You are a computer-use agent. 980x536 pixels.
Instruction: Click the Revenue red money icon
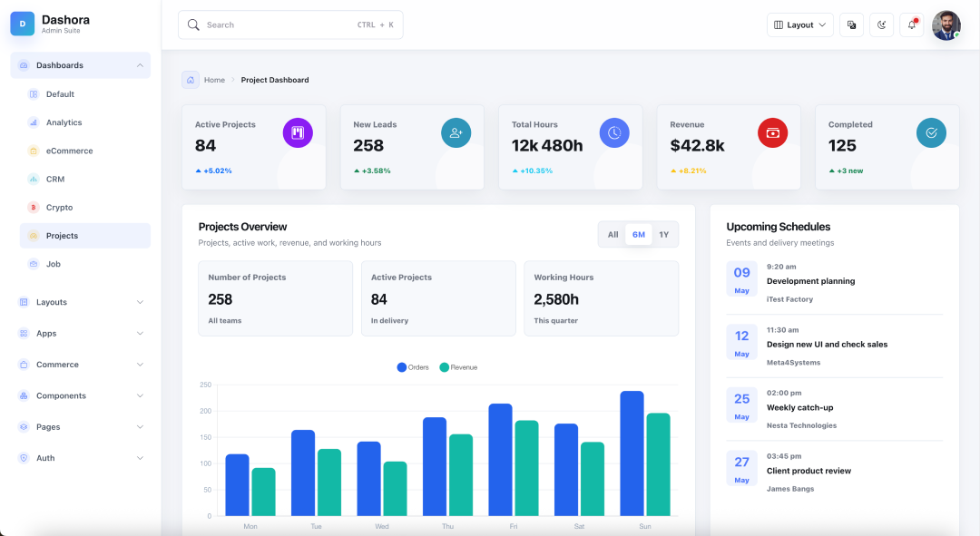coord(772,132)
